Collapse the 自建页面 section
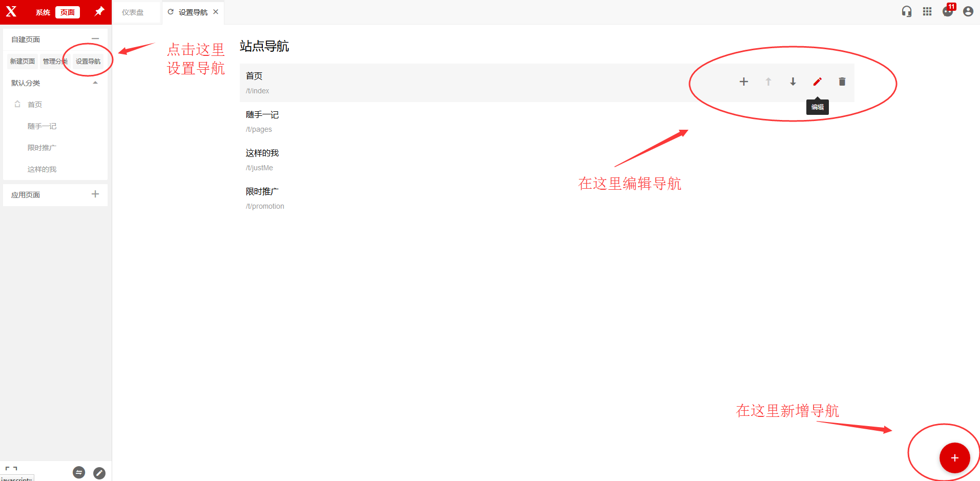980x481 pixels. pos(95,39)
